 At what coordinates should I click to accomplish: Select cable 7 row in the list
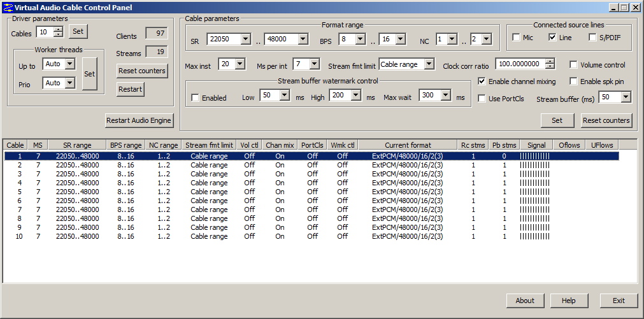311,209
